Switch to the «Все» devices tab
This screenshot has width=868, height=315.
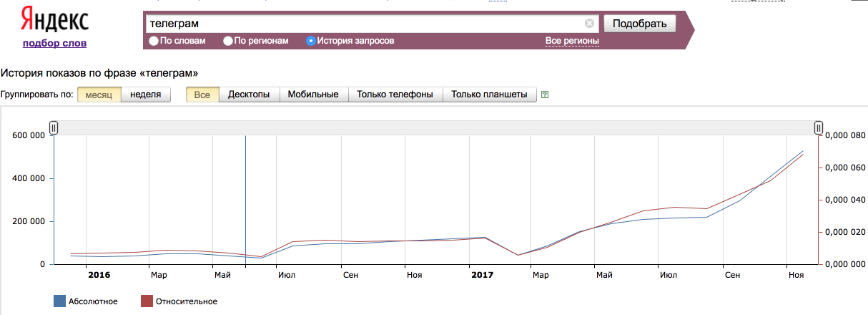coord(202,94)
